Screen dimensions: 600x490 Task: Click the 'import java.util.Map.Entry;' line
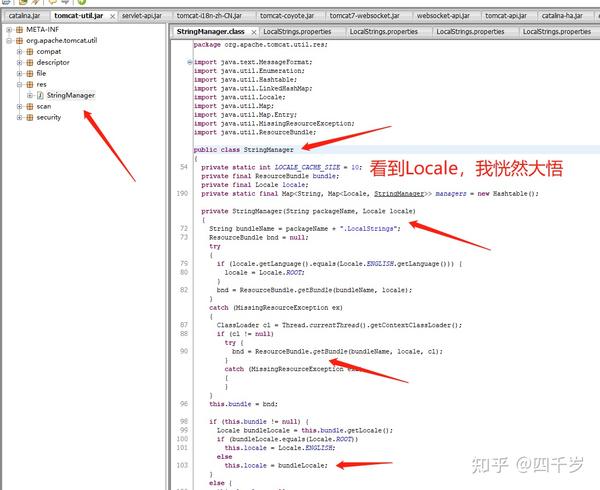(245, 115)
